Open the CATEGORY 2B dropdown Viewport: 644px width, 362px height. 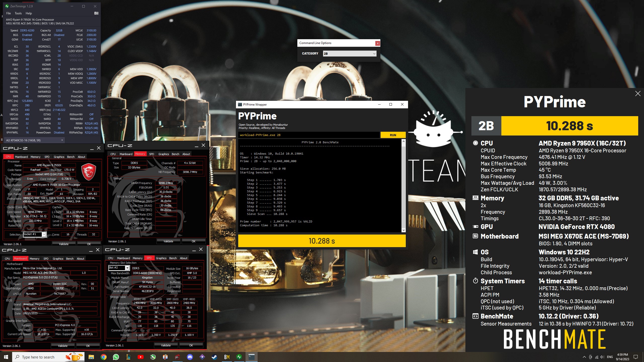pyautogui.click(x=350, y=54)
